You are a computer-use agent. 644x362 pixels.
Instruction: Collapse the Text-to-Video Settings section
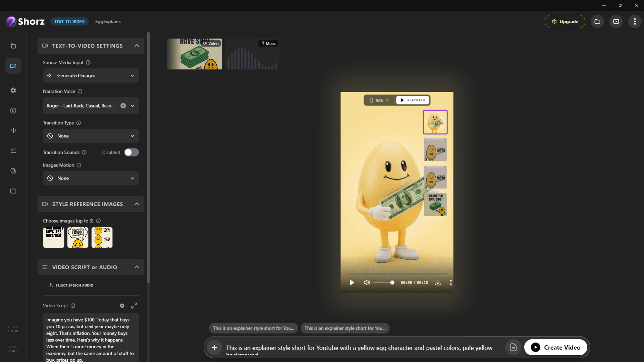click(137, 46)
